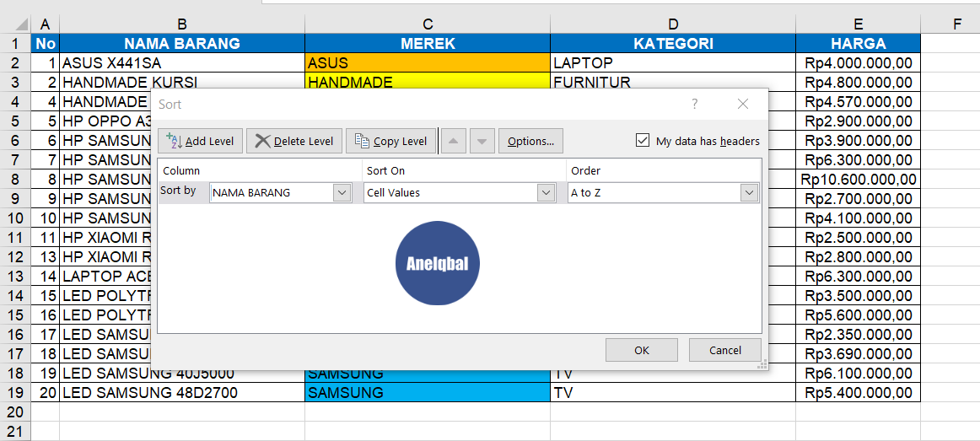Open the sort Options button
The width and height of the screenshot is (980, 441).
click(530, 141)
